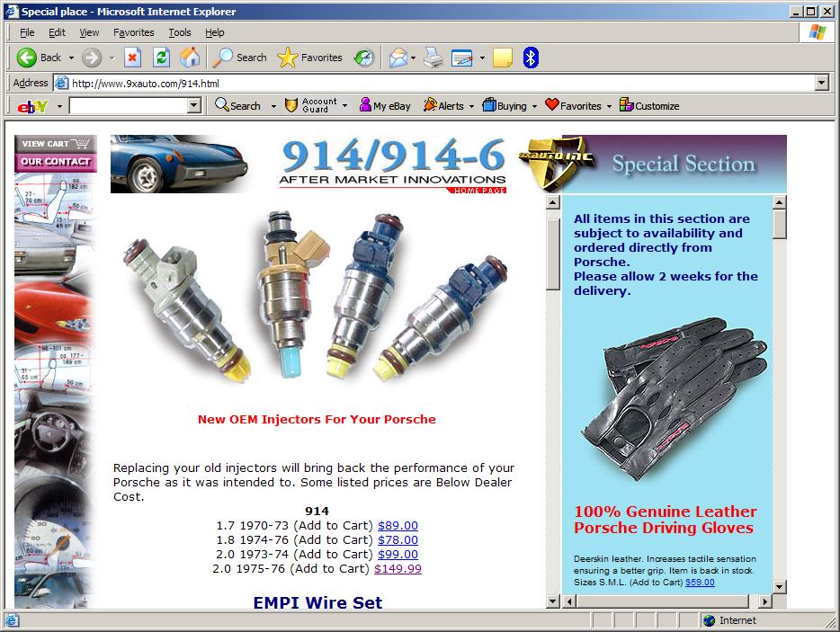This screenshot has height=632, width=840.
Task: Expand the address bar dropdown
Action: [x=821, y=83]
